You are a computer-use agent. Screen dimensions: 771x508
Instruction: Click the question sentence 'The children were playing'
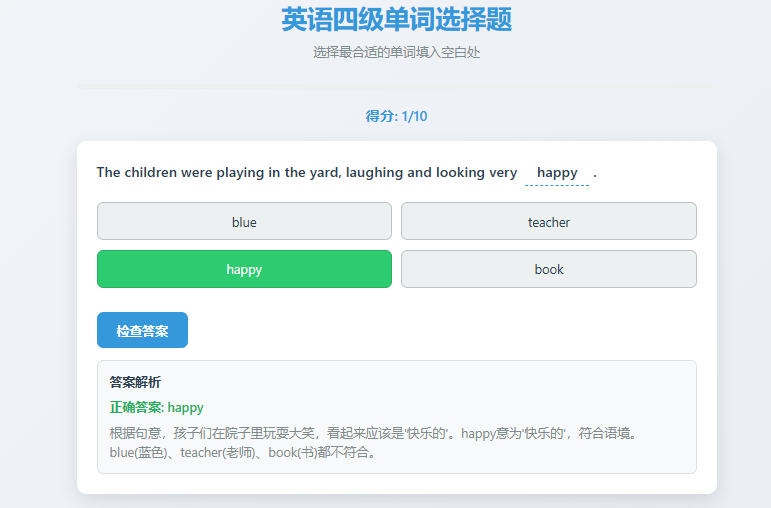pos(347,173)
